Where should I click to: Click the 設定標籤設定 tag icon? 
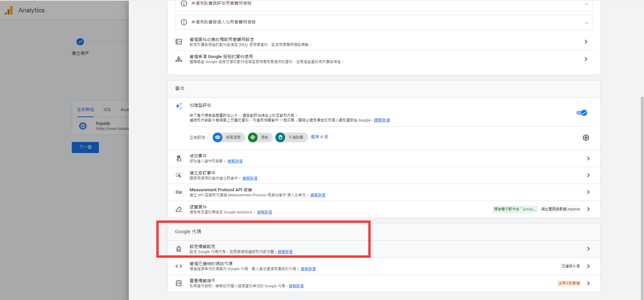[x=179, y=249]
